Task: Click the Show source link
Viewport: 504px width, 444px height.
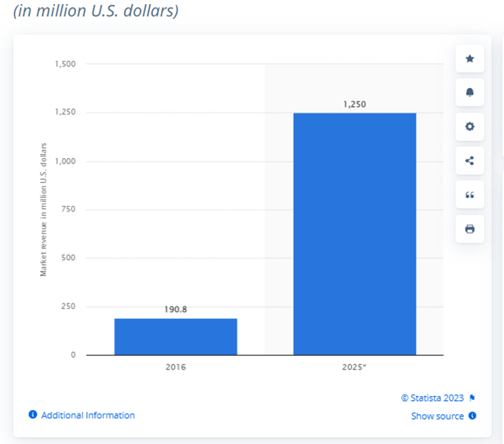Action: pos(437,416)
